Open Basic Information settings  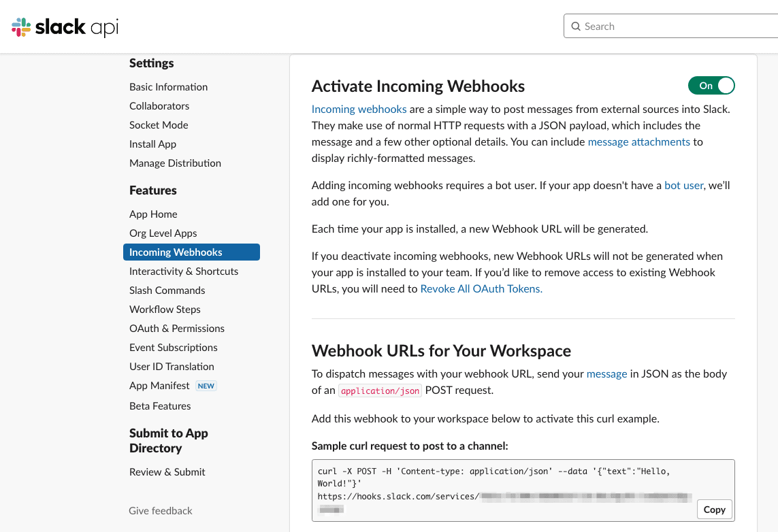pyautogui.click(x=168, y=86)
